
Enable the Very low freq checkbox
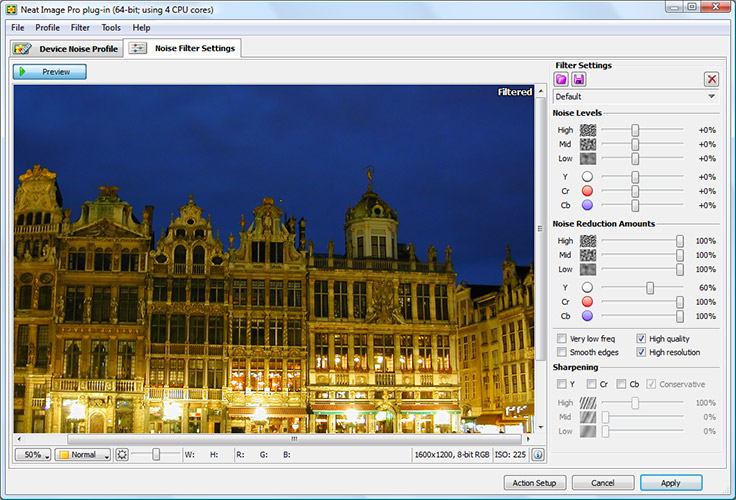561,338
